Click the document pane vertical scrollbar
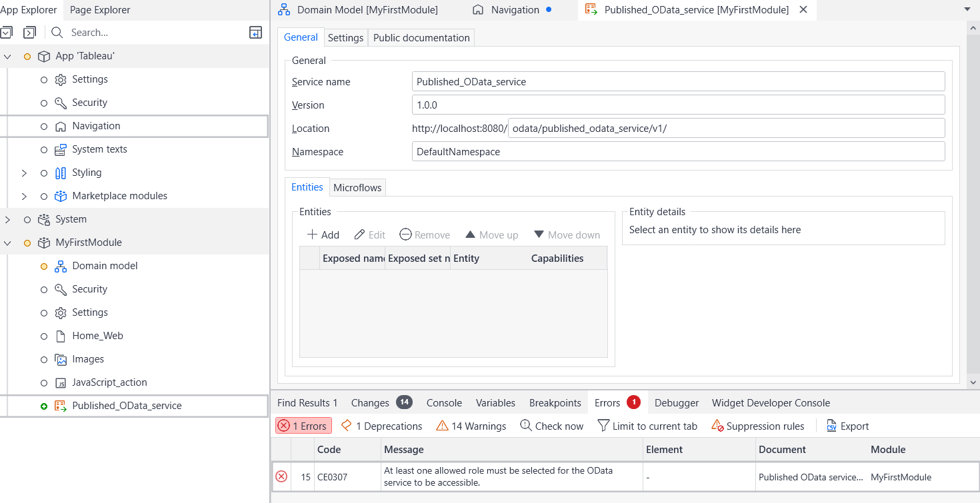The width and height of the screenshot is (980, 503). [x=972, y=200]
